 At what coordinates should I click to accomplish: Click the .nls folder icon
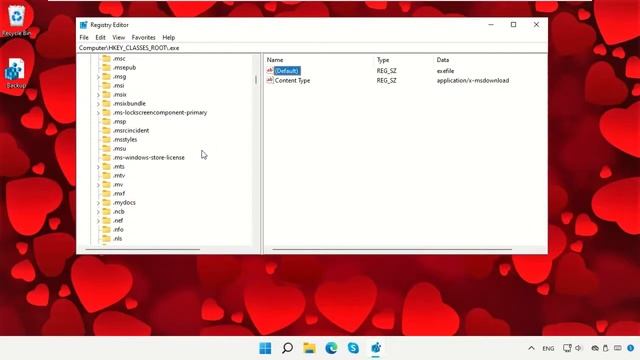[x=107, y=238]
